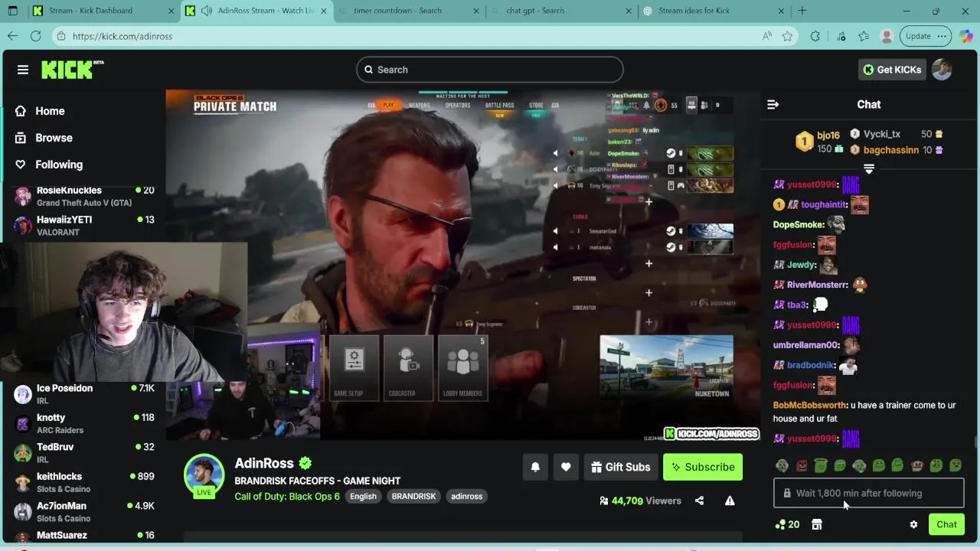
Task: Click top gifter bjo16 in leaderboard
Action: click(828, 135)
